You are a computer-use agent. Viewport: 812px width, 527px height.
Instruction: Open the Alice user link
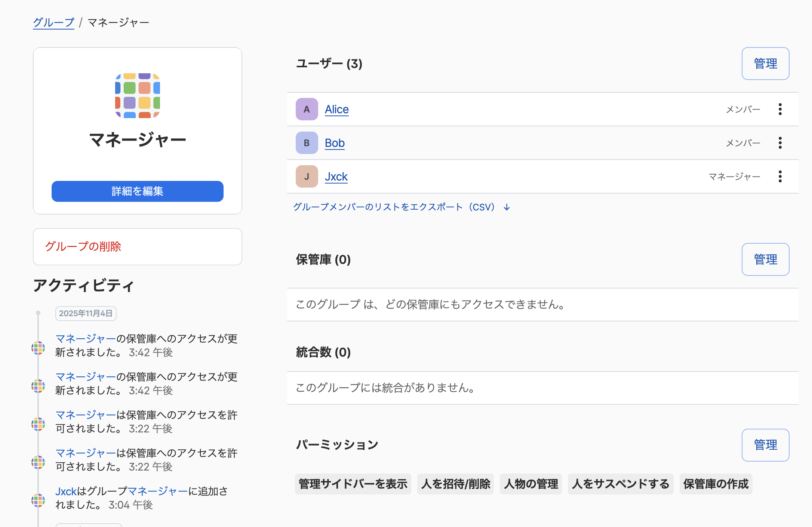click(336, 109)
